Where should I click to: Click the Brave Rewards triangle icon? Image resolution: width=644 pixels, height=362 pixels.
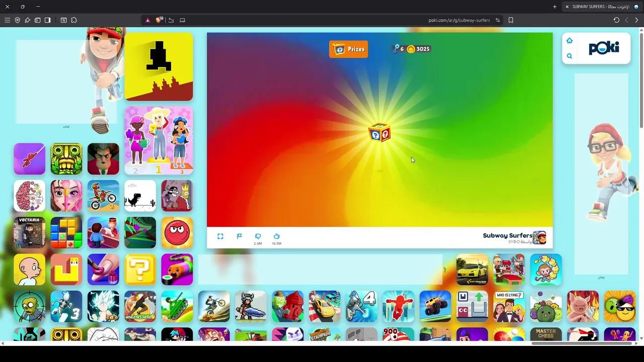pyautogui.click(x=147, y=20)
